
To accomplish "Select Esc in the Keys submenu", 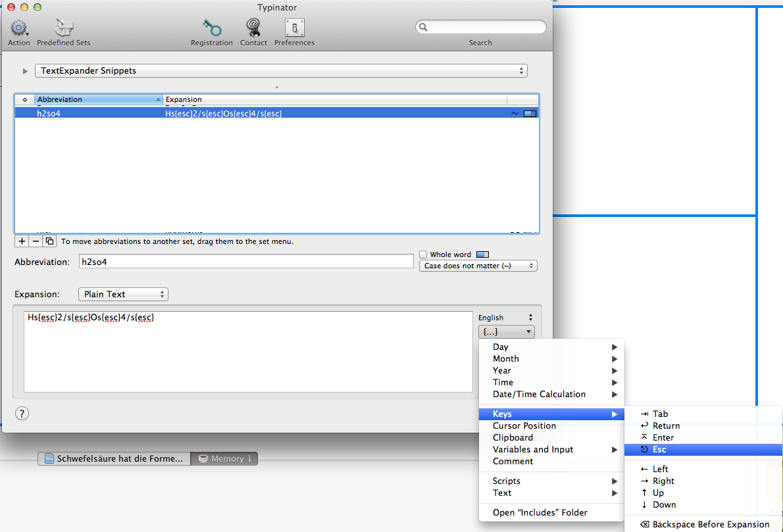I will [x=659, y=450].
